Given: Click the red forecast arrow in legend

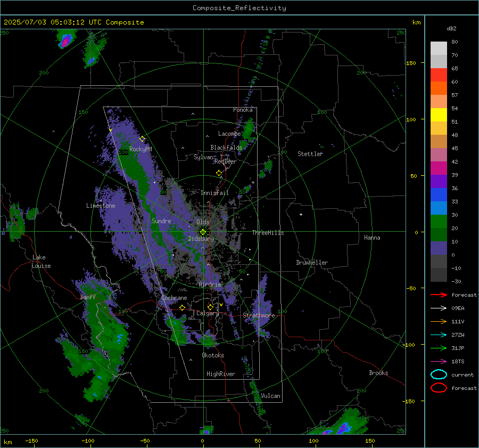Looking at the screenshot, I should click(x=439, y=295).
